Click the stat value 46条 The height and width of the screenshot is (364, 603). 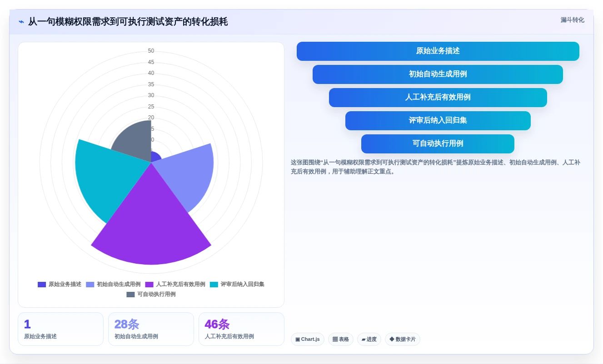(x=217, y=325)
